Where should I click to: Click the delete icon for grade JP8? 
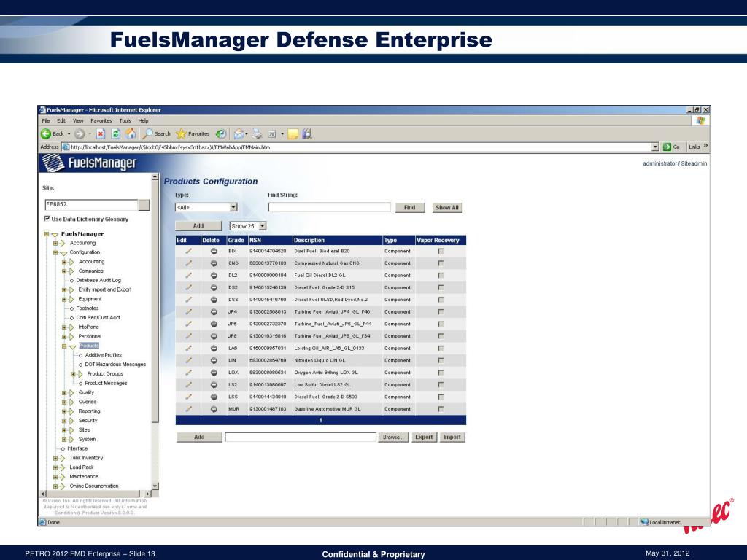pyautogui.click(x=214, y=336)
